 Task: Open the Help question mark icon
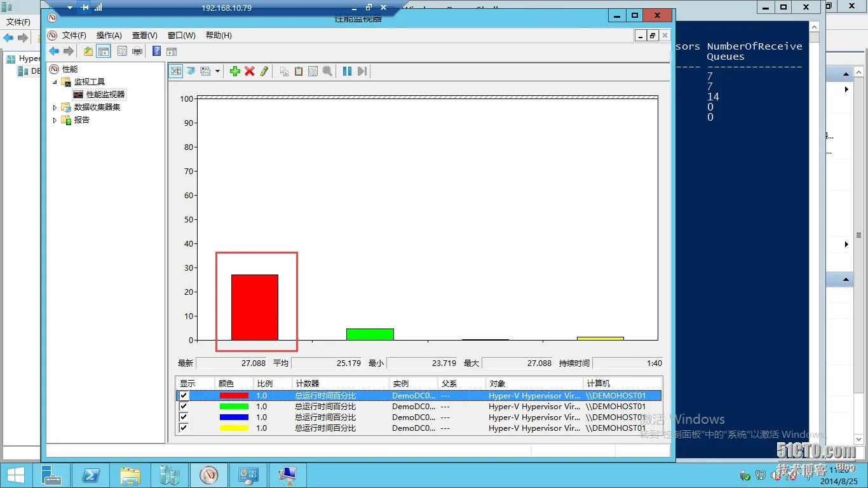coord(156,51)
